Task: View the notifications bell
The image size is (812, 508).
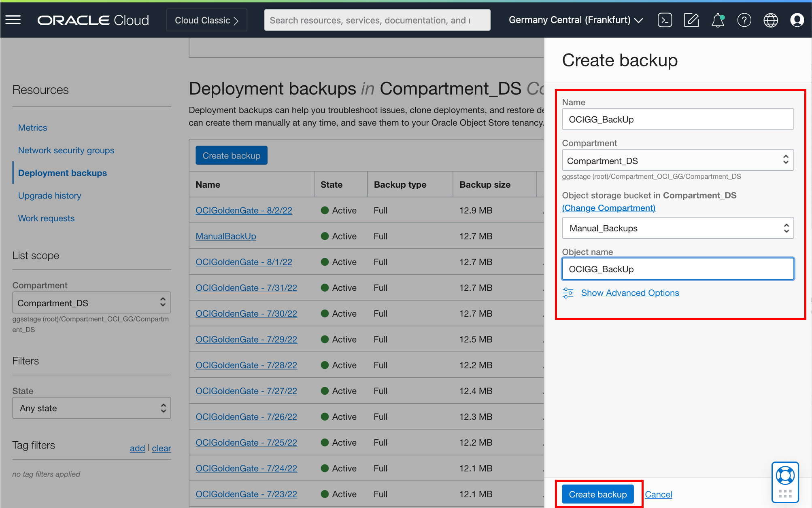Action: point(717,19)
